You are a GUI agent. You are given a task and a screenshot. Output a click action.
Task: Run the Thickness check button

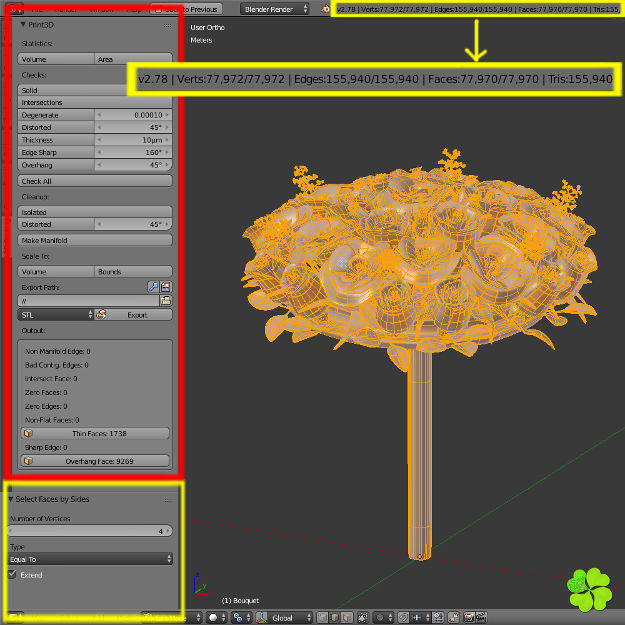point(56,140)
